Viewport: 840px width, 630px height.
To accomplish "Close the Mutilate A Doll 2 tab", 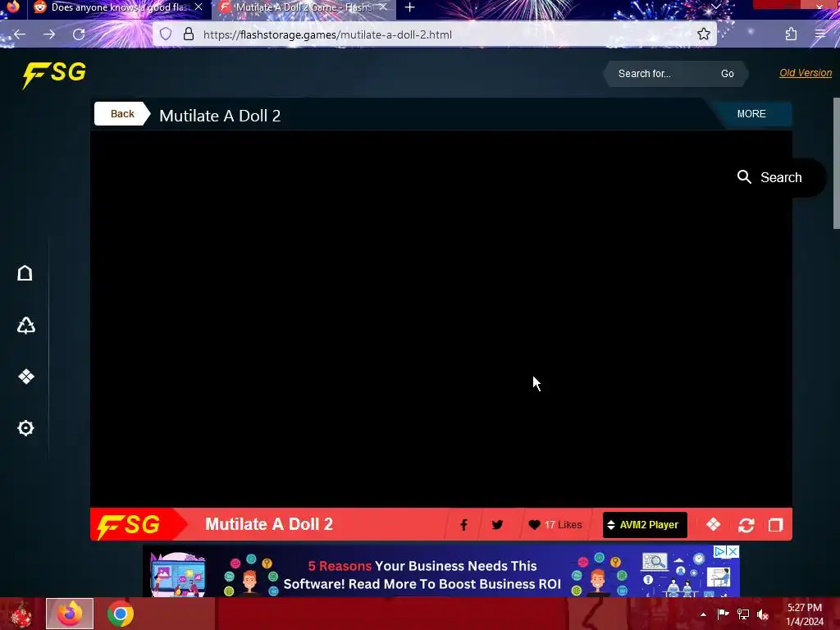I will tap(382, 7).
